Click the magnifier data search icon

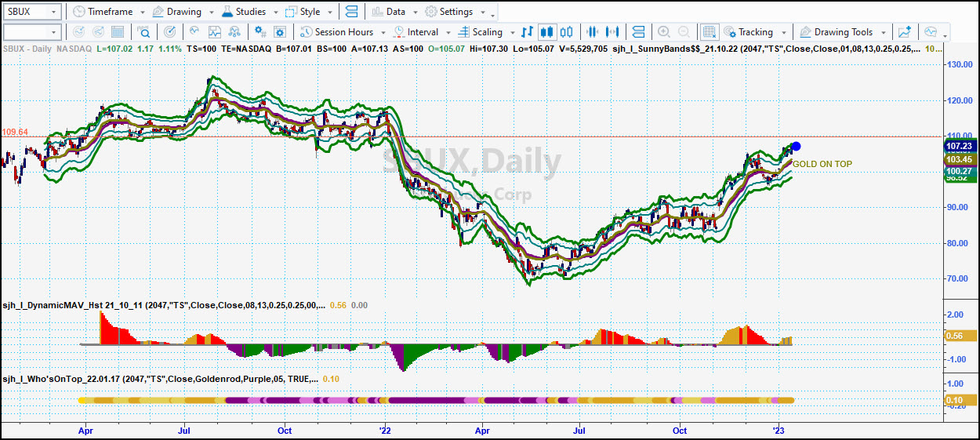pos(144,32)
